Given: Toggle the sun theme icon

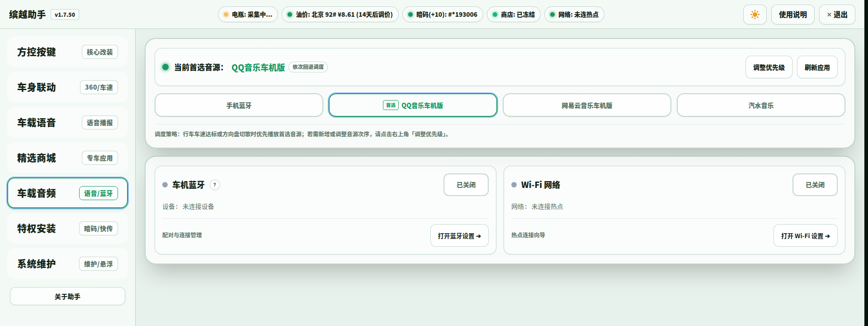Looking at the screenshot, I should (755, 14).
